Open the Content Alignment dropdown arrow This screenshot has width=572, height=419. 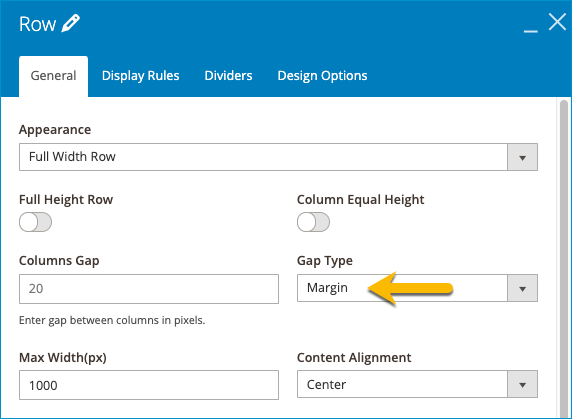pyautogui.click(x=522, y=384)
